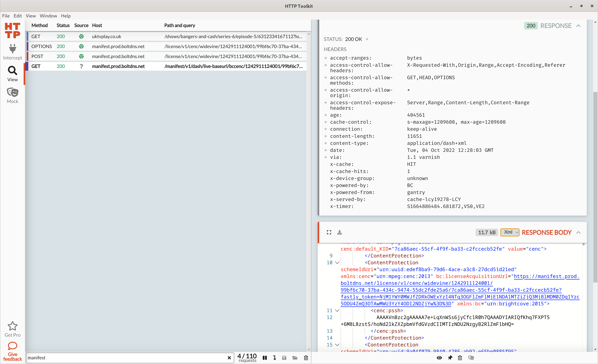Toggle scroll-to-end arrow button
Image resolution: width=598 pixels, height=364 pixels.
[x=274, y=358]
